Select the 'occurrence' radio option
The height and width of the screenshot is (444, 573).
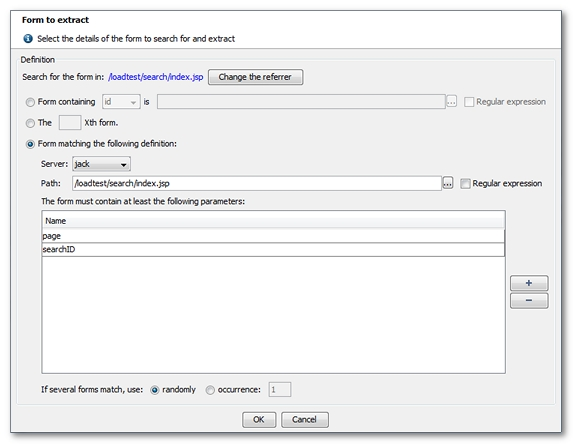(x=210, y=390)
